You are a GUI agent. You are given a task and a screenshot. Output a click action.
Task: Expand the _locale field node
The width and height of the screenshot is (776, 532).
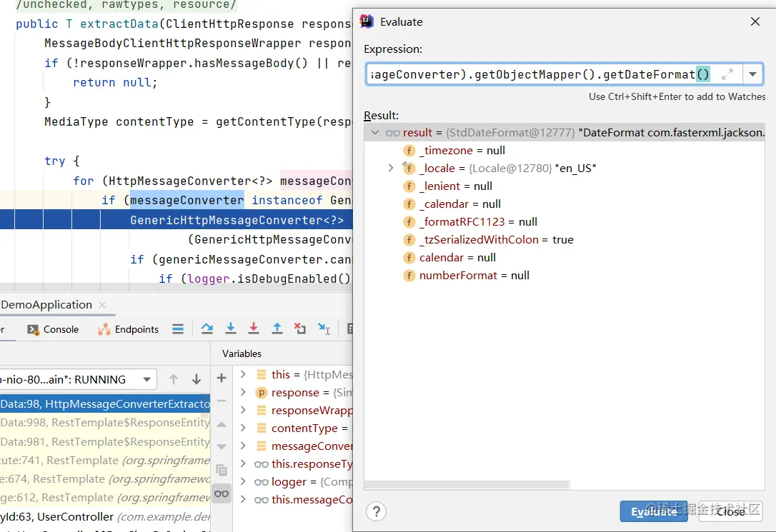click(x=390, y=168)
